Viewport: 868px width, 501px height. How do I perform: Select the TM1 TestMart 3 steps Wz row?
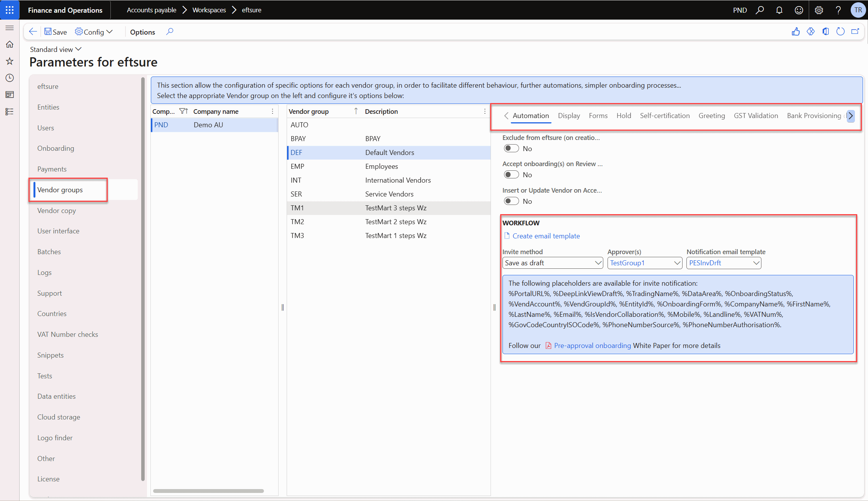(389, 208)
